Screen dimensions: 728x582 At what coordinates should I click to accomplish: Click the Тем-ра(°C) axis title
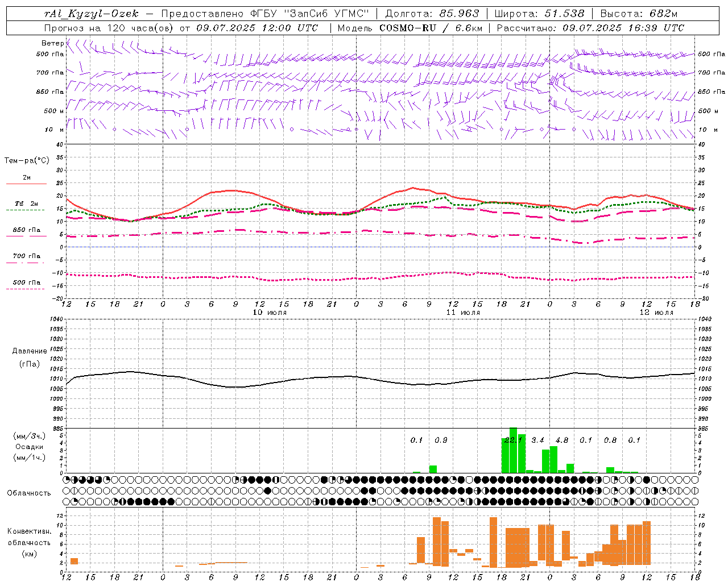tap(27, 161)
